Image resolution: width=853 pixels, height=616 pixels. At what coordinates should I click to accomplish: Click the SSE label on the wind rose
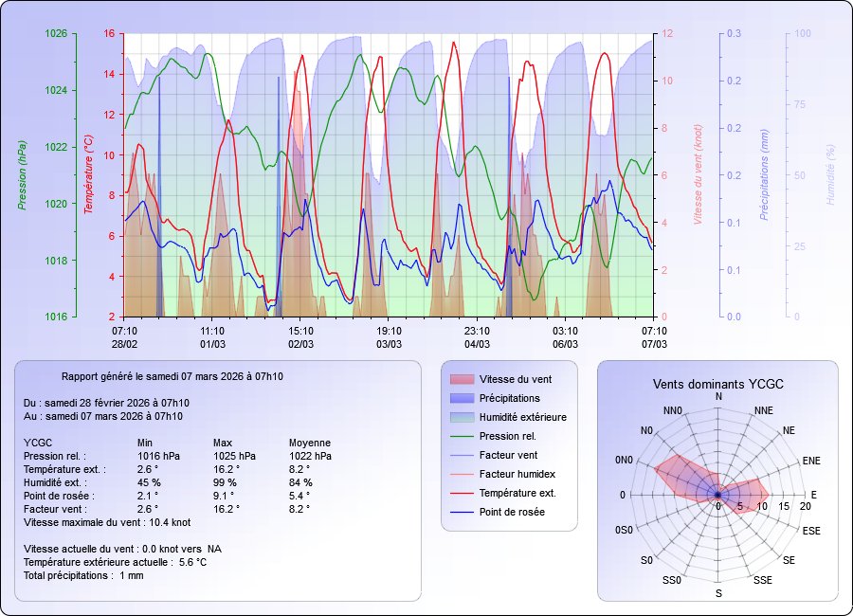click(x=763, y=579)
